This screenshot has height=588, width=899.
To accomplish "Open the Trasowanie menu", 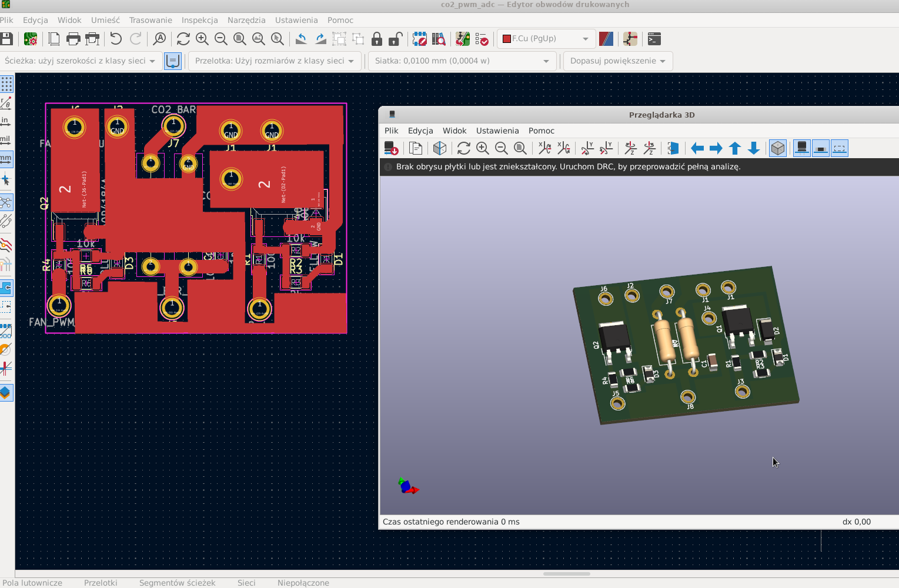I will 151,20.
